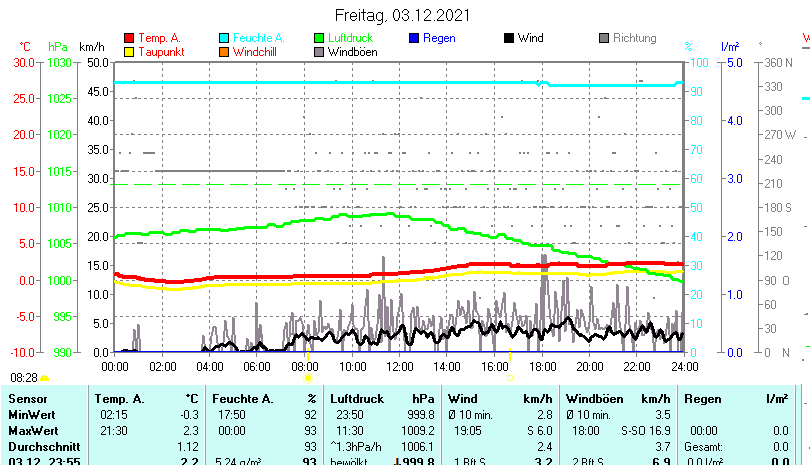810x465 pixels.
Task: Click the hPa axis unit label
Action: [58, 47]
